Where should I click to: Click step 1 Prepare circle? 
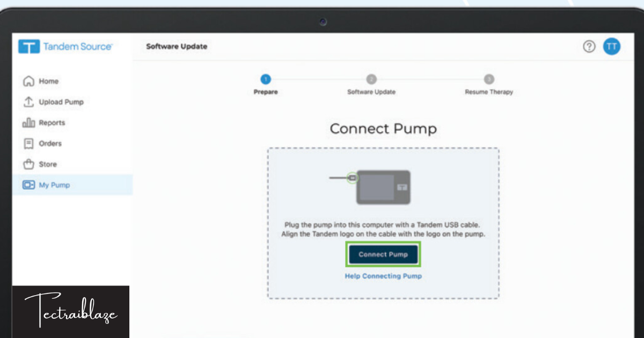click(x=266, y=79)
